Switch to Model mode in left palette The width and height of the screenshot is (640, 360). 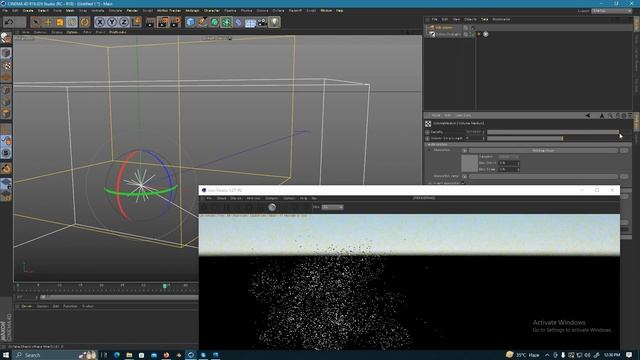click(x=6, y=53)
